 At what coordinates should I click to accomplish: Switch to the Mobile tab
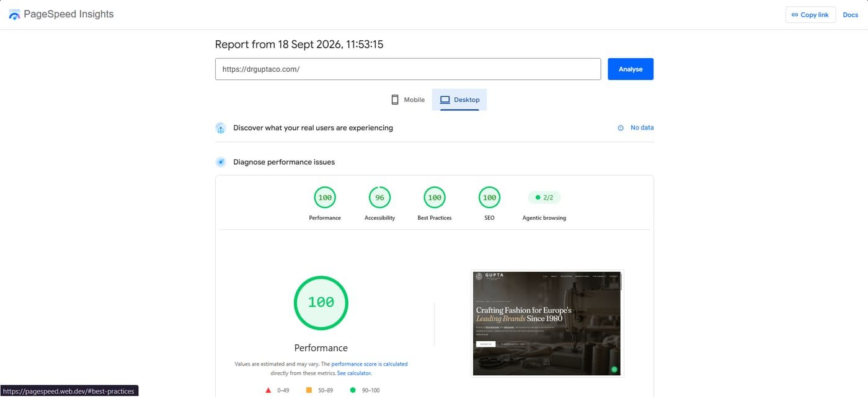click(x=407, y=100)
